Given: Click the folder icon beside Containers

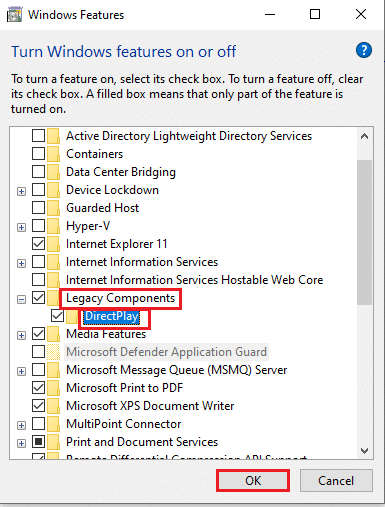Looking at the screenshot, I should [53, 154].
